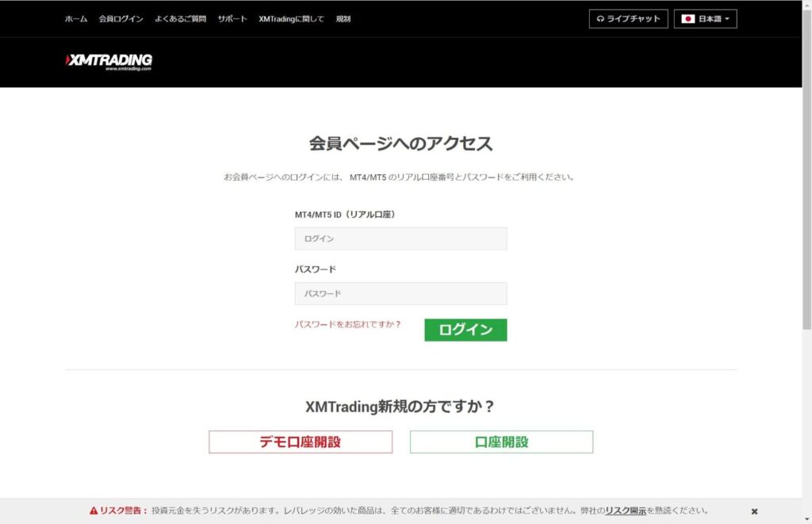The width and height of the screenshot is (812, 524).
Task: Click the デモ口座開設 button
Action: point(301,442)
